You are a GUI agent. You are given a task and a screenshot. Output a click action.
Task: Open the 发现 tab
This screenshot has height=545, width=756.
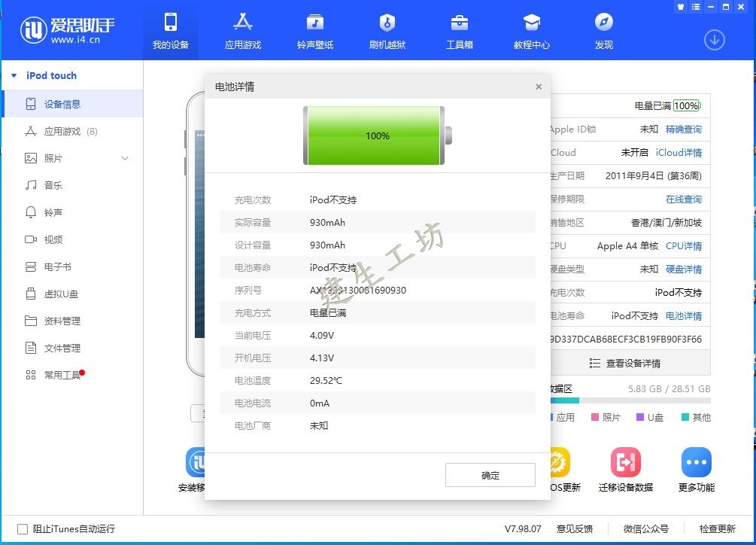pos(603,32)
